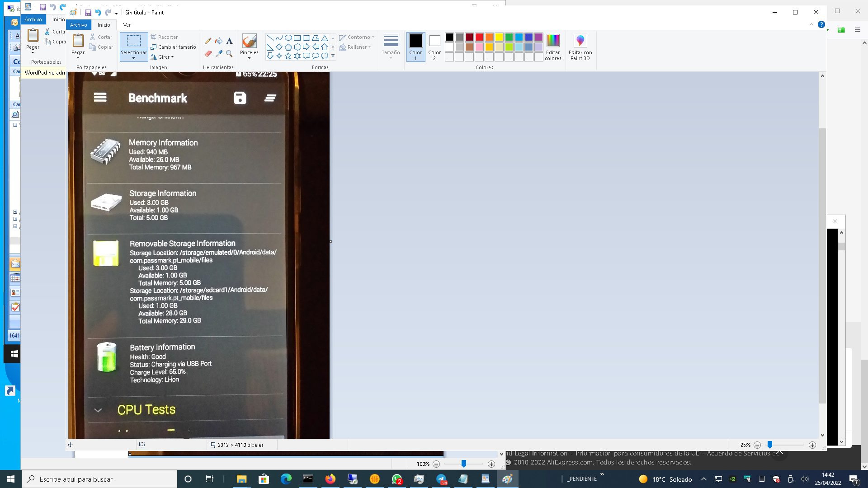868x488 pixels.
Task: Select the Eraser tool
Action: (208, 54)
